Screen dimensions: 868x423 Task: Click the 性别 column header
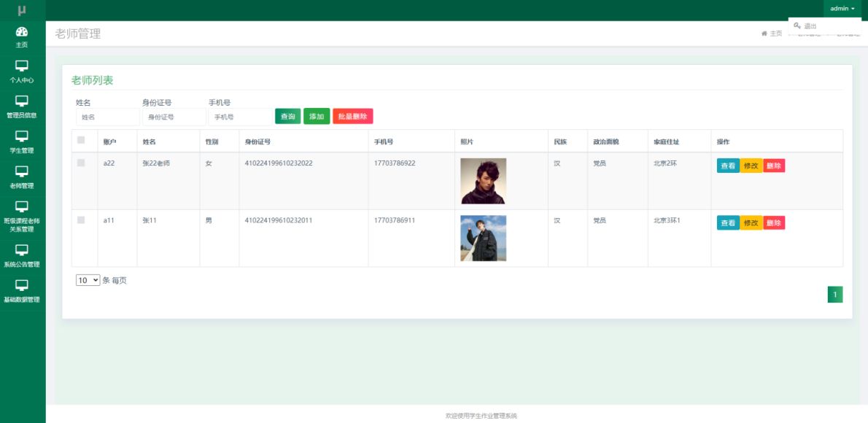click(212, 141)
